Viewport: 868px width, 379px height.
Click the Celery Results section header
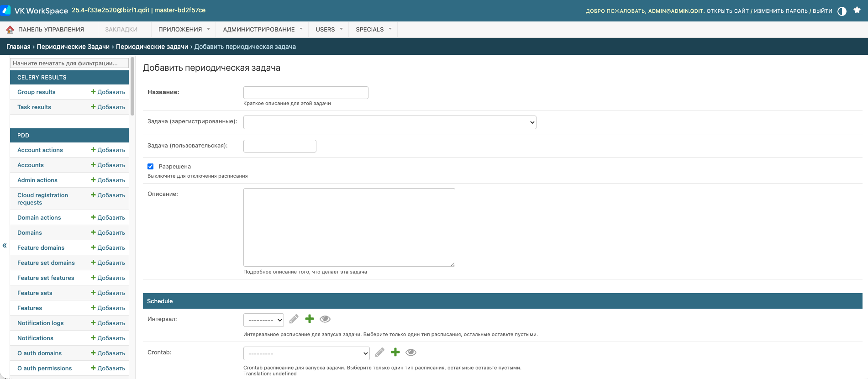pos(69,78)
